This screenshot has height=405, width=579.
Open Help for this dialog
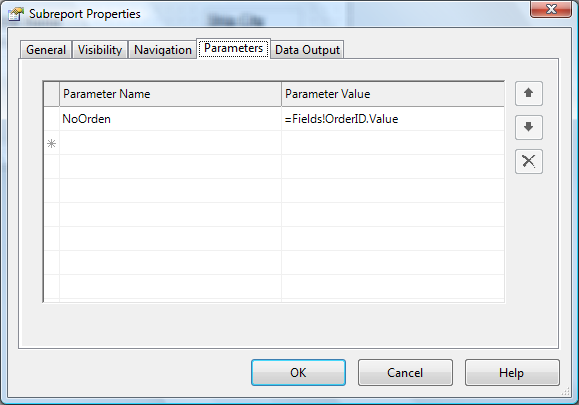512,373
